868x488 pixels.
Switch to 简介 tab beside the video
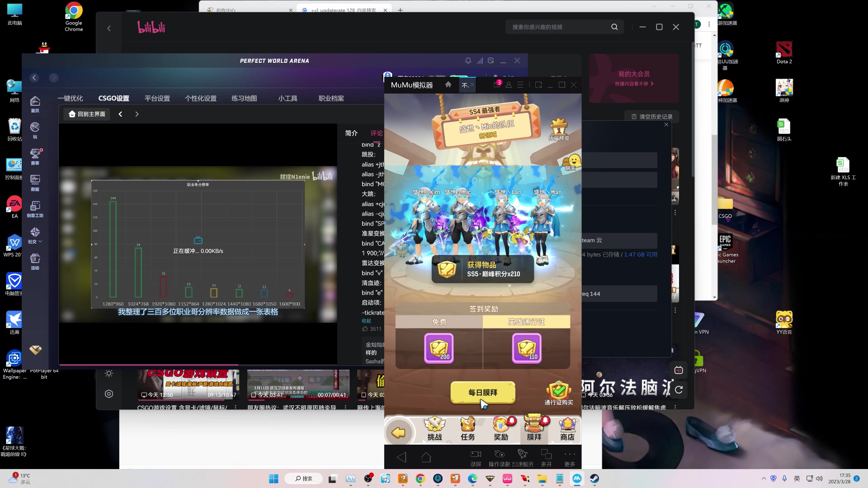[x=351, y=133]
